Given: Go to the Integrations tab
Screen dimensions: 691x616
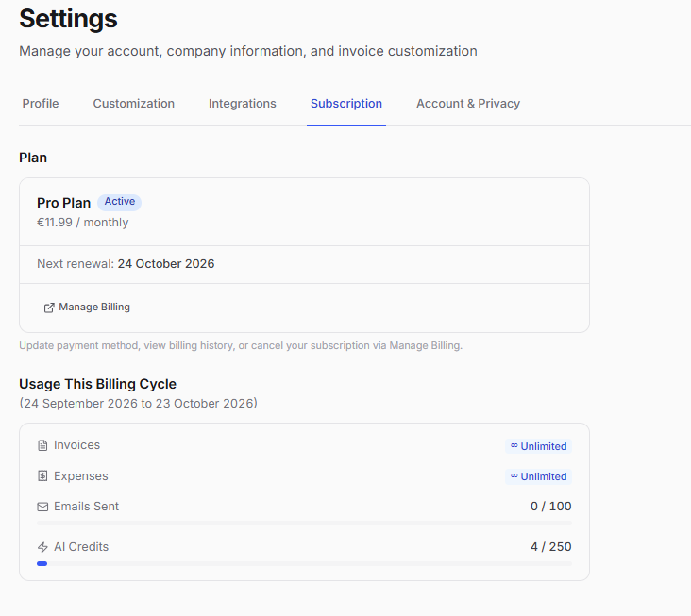Looking at the screenshot, I should point(243,104).
